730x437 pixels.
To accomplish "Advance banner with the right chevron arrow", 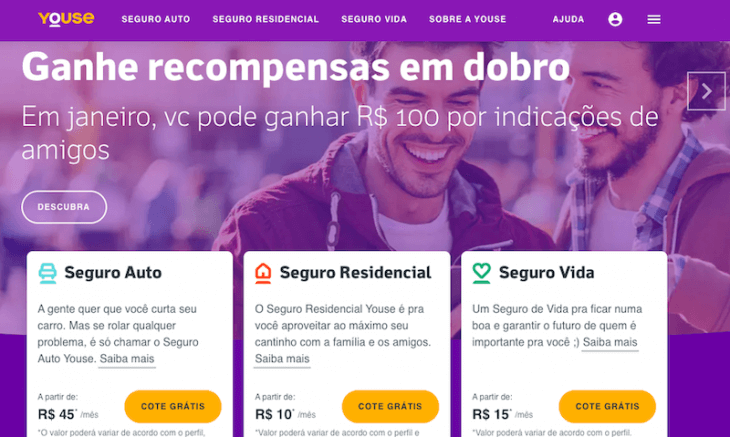I will click(706, 91).
